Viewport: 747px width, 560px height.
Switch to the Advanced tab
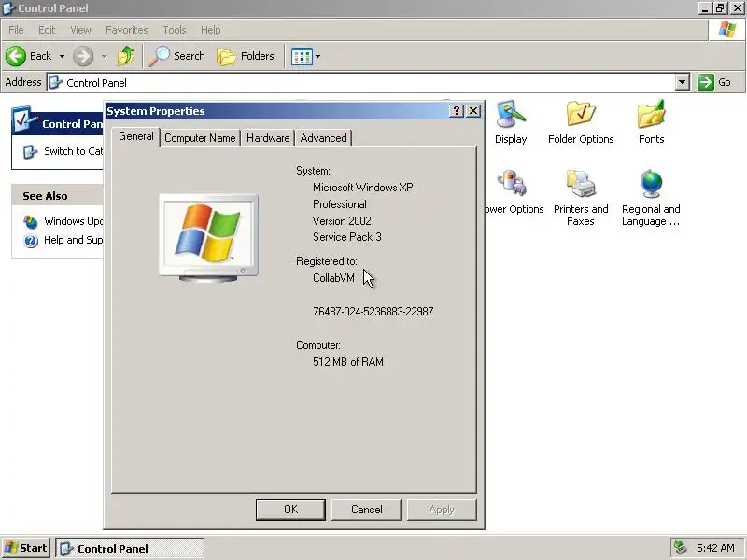tap(323, 138)
